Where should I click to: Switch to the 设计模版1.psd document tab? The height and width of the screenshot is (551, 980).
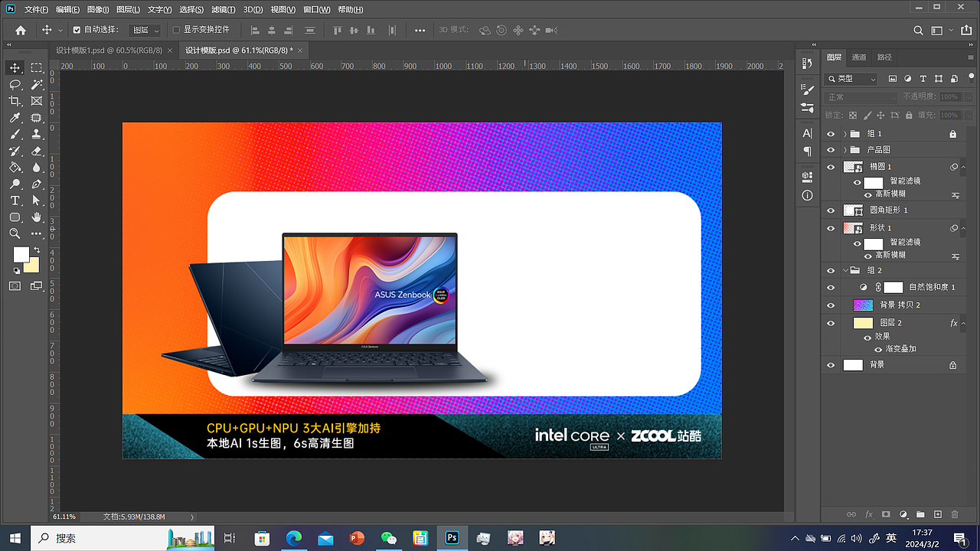click(109, 51)
